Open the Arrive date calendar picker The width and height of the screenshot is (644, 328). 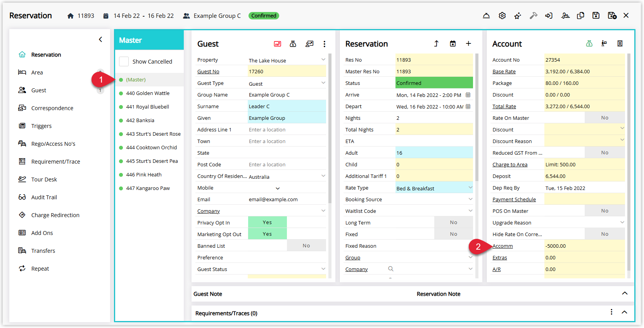tap(468, 95)
